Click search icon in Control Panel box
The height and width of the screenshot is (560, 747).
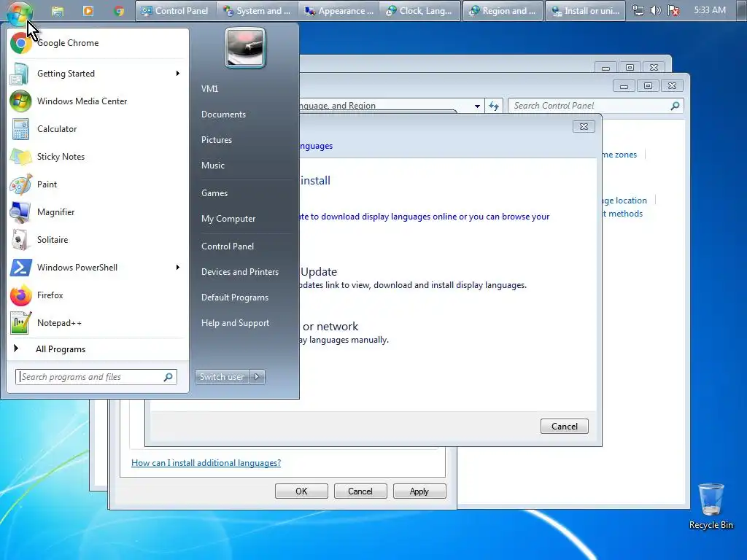coord(675,106)
